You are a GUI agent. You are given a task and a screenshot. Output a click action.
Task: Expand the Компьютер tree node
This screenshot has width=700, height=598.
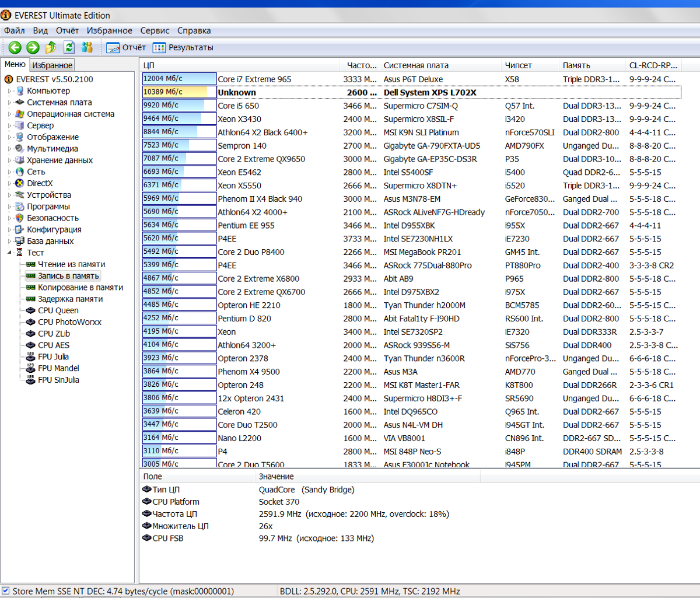(9, 91)
